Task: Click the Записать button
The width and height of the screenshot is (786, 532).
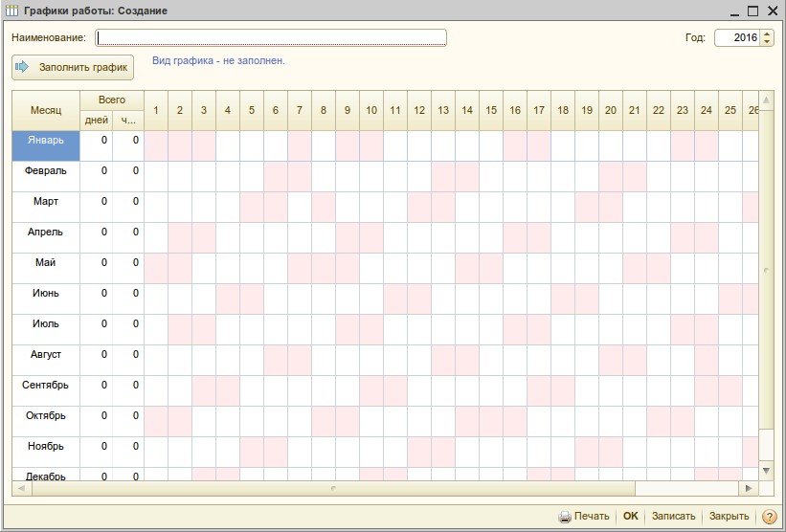Action: (x=673, y=516)
